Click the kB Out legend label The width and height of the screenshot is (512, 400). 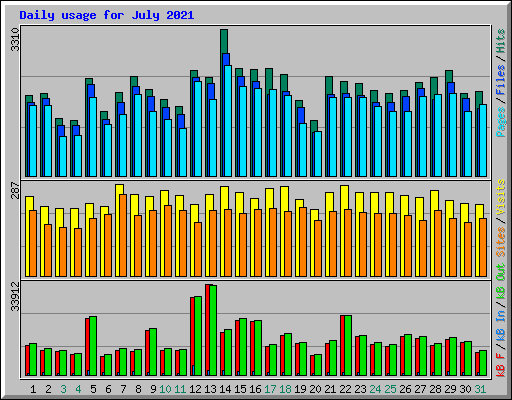tap(501, 282)
